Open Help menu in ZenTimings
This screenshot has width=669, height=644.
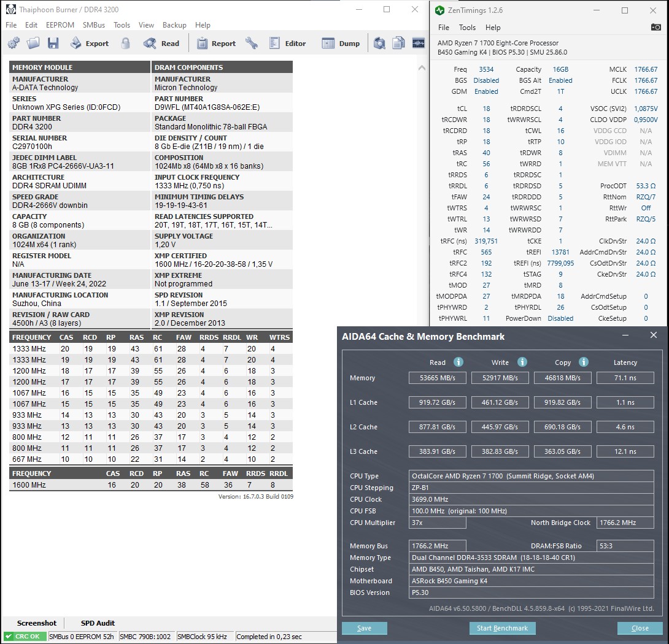pyautogui.click(x=493, y=28)
